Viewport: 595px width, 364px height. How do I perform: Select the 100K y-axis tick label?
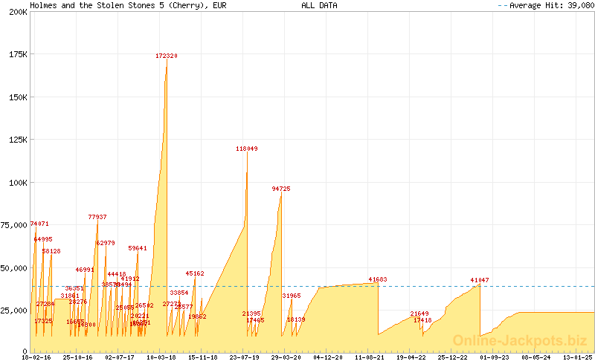click(17, 182)
